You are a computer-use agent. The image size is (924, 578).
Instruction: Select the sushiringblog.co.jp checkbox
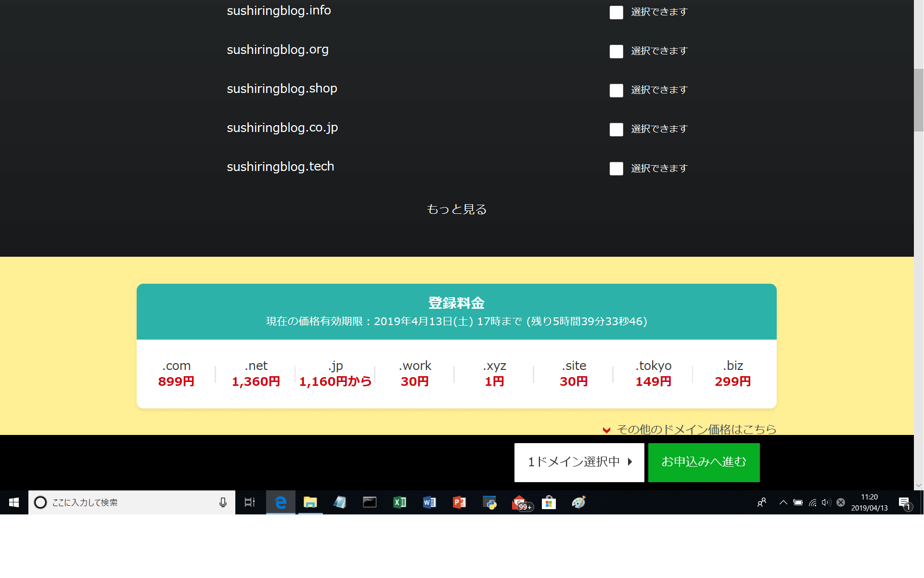616,130
